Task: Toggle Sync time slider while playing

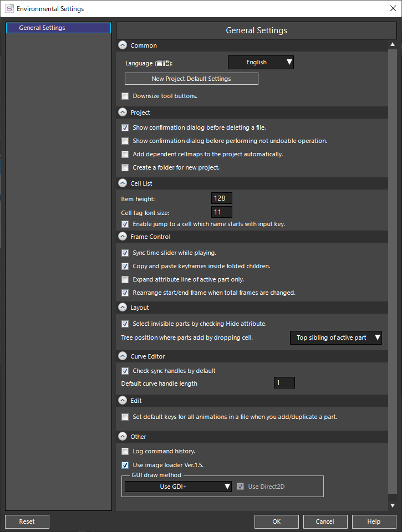Action: point(125,253)
